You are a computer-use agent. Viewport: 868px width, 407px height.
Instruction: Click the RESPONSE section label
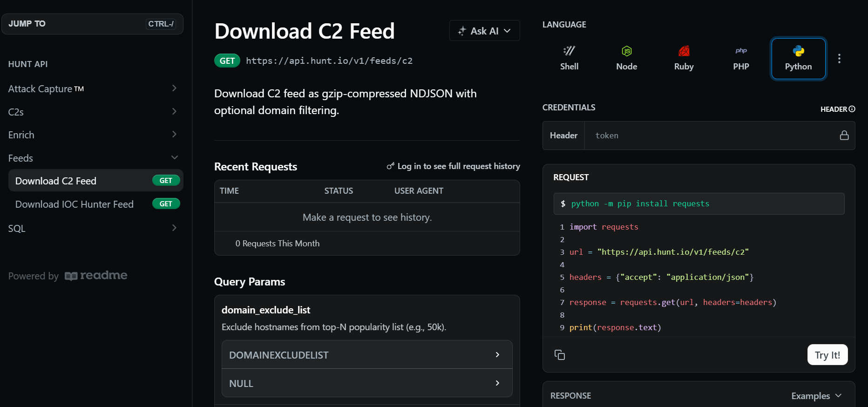click(570, 396)
